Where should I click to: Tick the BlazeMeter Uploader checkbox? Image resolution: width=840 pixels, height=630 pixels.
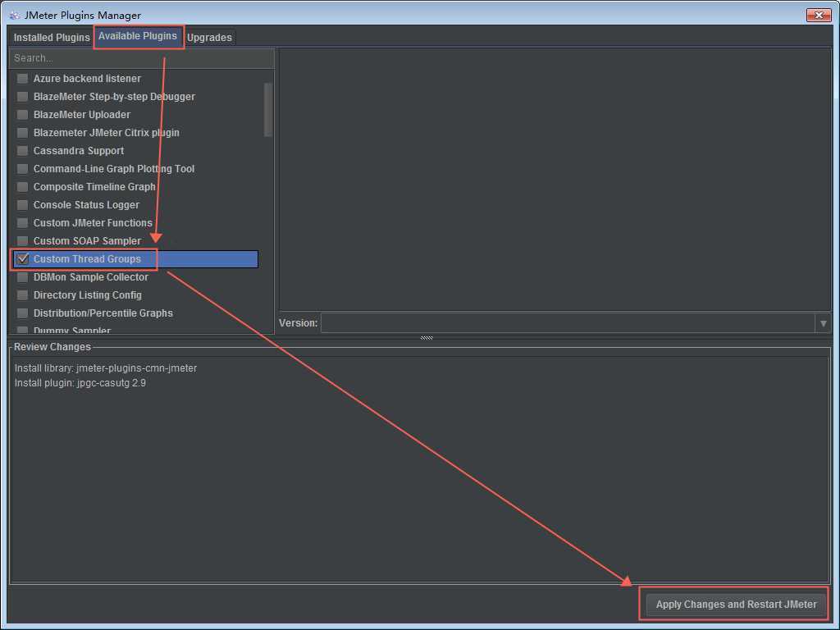tap(22, 115)
